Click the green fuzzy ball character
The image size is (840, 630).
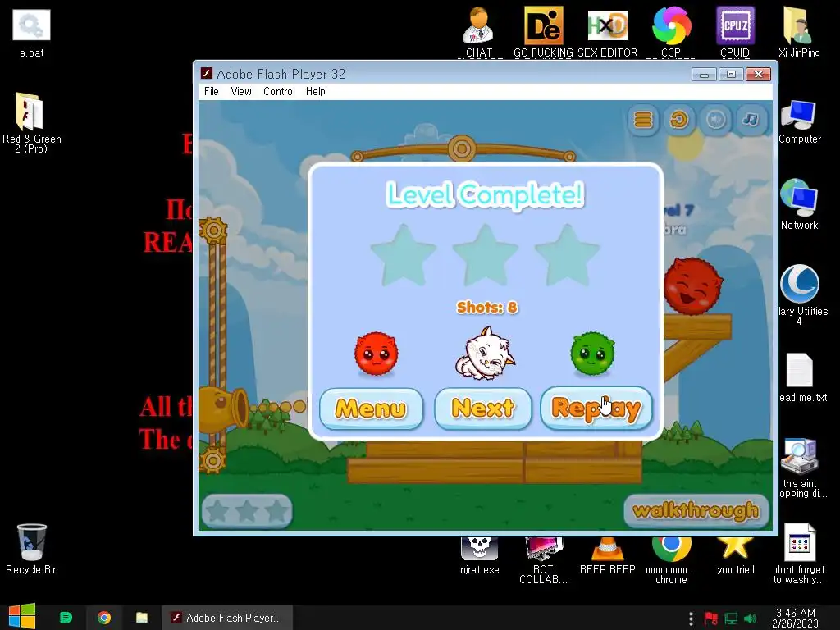(592, 354)
